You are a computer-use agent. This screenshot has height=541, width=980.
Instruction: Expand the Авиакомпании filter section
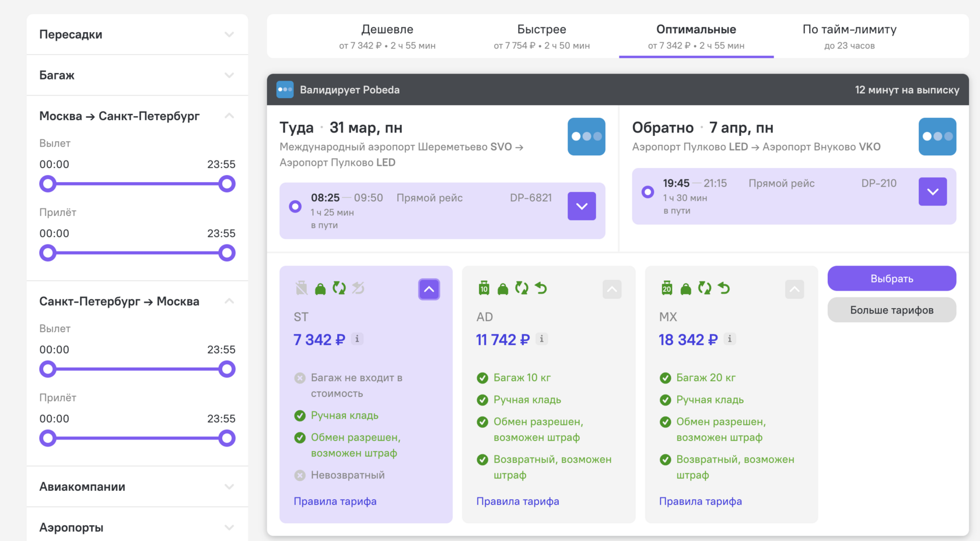pyautogui.click(x=137, y=487)
